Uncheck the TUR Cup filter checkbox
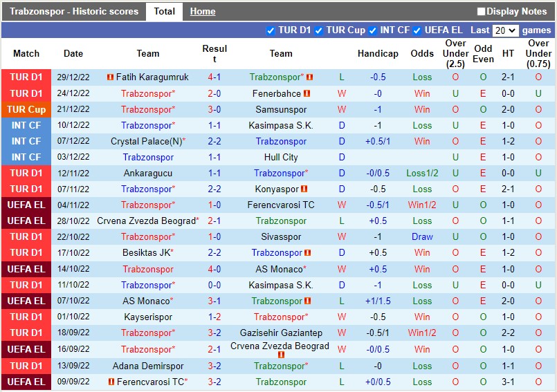 (319, 31)
